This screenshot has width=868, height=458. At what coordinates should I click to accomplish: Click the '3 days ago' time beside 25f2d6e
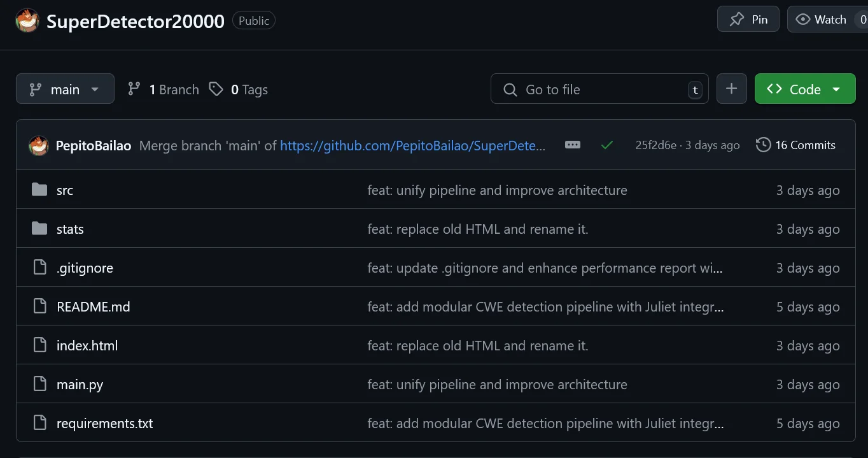(x=713, y=145)
